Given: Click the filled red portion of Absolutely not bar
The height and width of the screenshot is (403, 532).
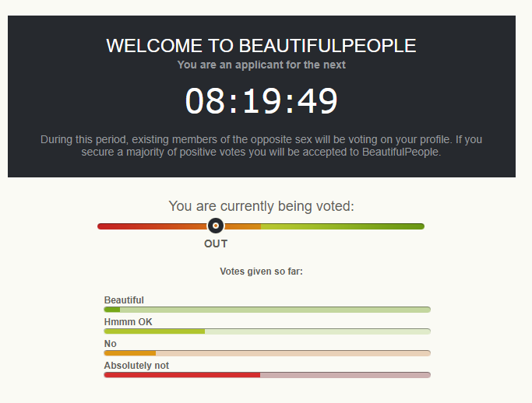Looking at the screenshot, I should 182,375.
